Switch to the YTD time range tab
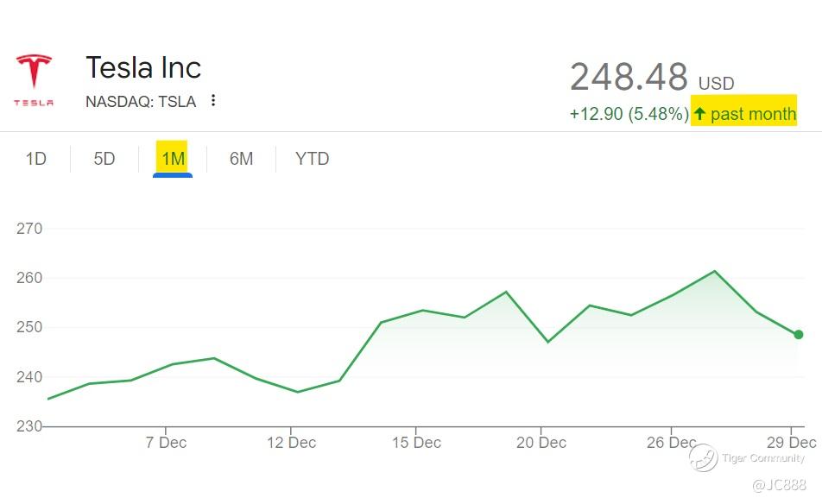 click(312, 159)
